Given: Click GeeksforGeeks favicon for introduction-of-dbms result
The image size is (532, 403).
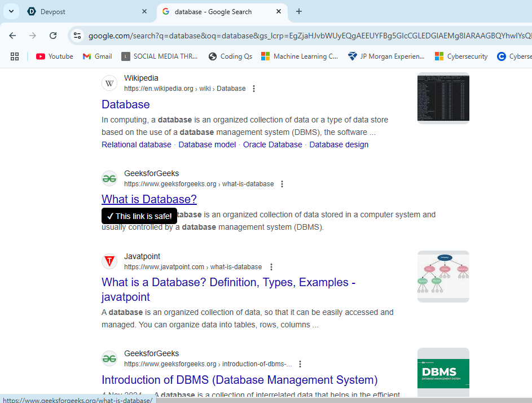Looking at the screenshot, I should pos(109,358).
